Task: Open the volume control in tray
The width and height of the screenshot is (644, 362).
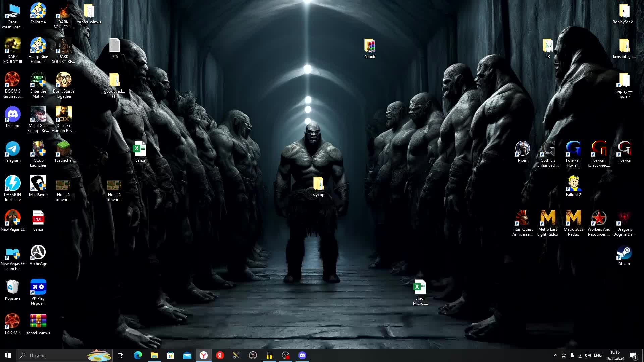Action: point(588,355)
